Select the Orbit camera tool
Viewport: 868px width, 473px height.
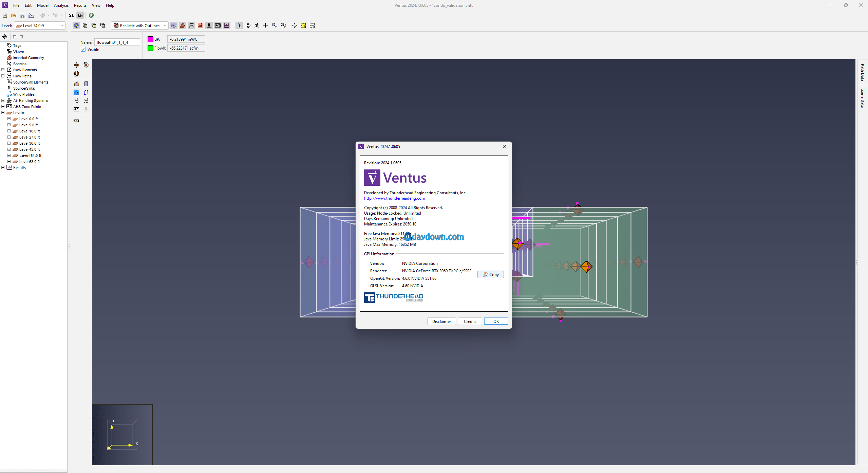click(248, 25)
